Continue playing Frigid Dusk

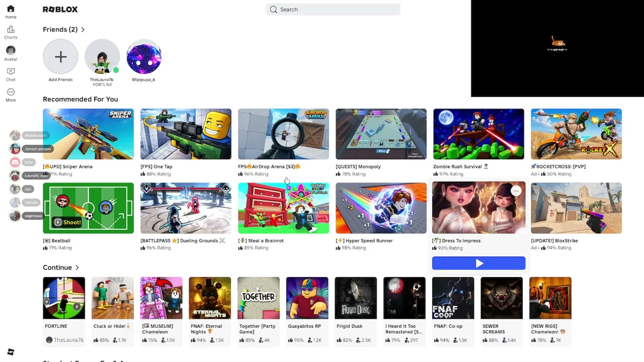click(x=356, y=298)
